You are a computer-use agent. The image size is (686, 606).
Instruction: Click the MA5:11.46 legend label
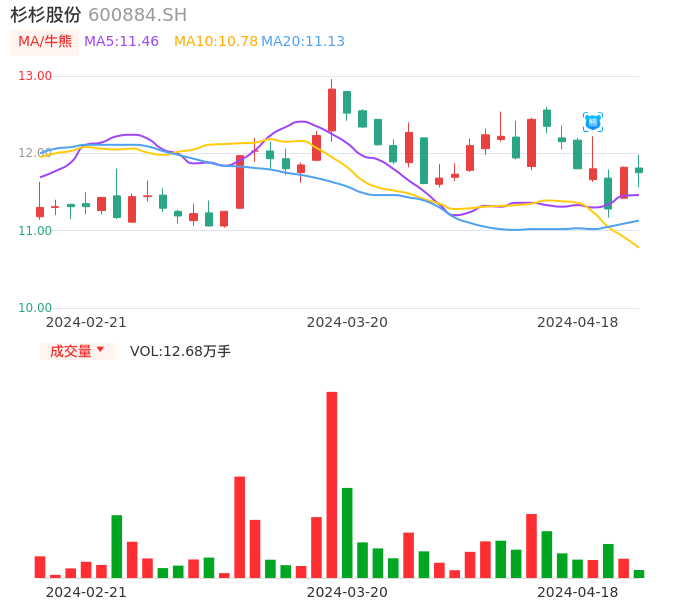pos(121,42)
